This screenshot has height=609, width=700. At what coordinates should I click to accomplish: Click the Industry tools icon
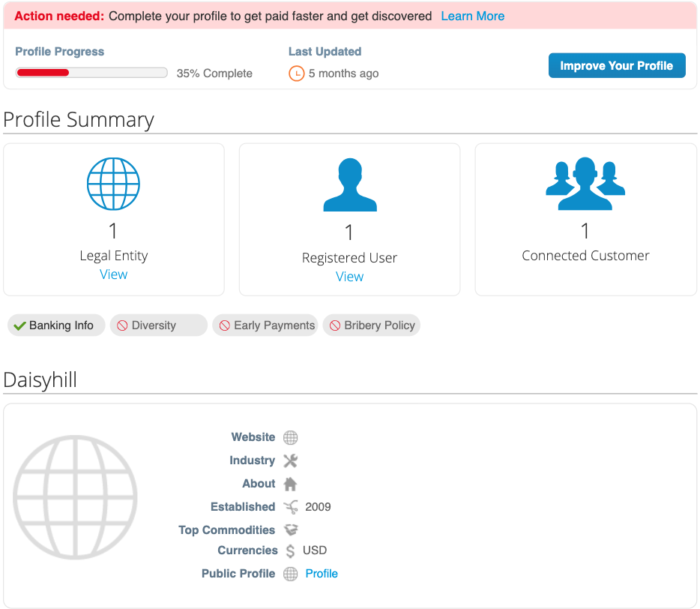(290, 460)
